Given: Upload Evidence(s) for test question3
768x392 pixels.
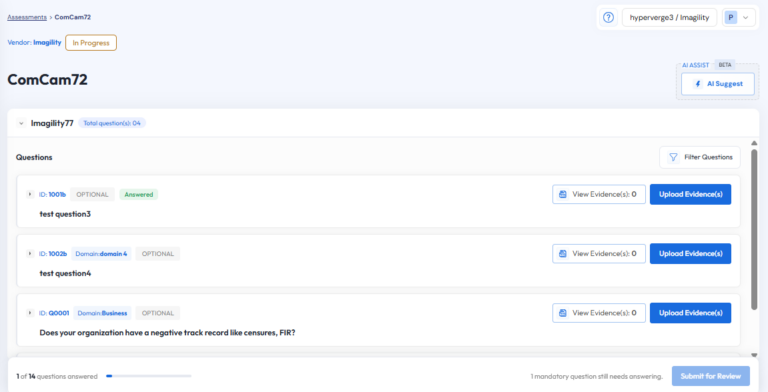Looking at the screenshot, I should pyautogui.click(x=690, y=195).
